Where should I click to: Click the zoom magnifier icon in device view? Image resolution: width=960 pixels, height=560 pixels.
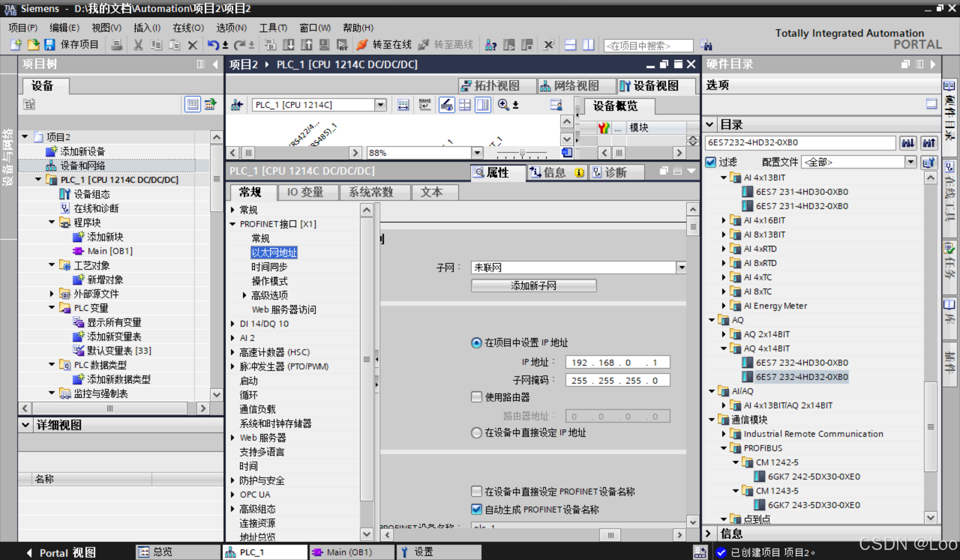coord(503,104)
